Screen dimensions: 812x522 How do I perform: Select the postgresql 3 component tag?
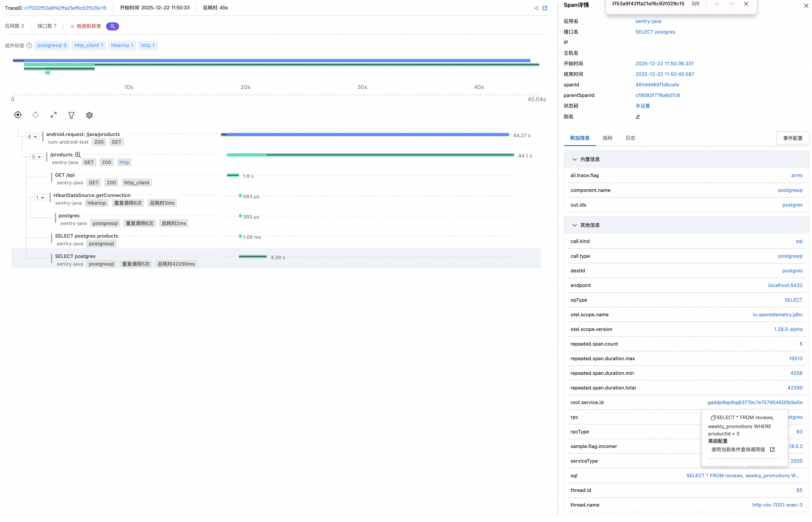pos(52,45)
